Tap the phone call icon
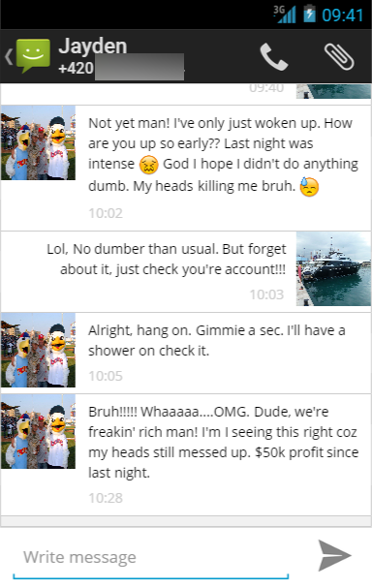Image resolution: width=372 pixels, height=588 pixels. (x=274, y=56)
